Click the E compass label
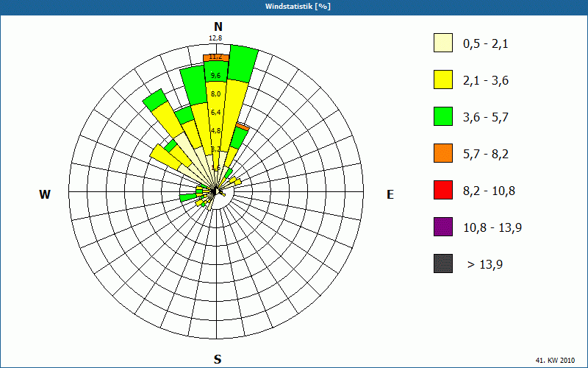The width and height of the screenshot is (588, 368). click(x=390, y=194)
